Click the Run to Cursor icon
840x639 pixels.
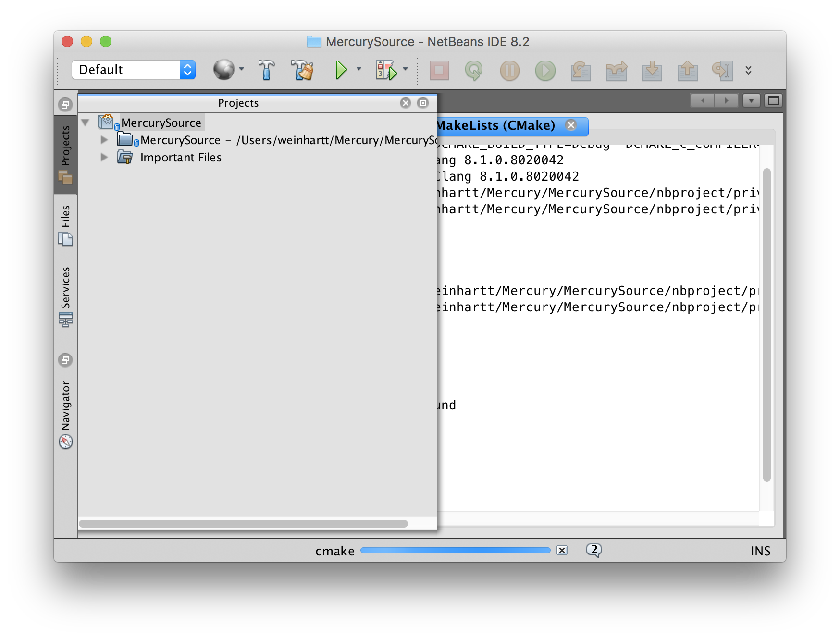tap(722, 70)
